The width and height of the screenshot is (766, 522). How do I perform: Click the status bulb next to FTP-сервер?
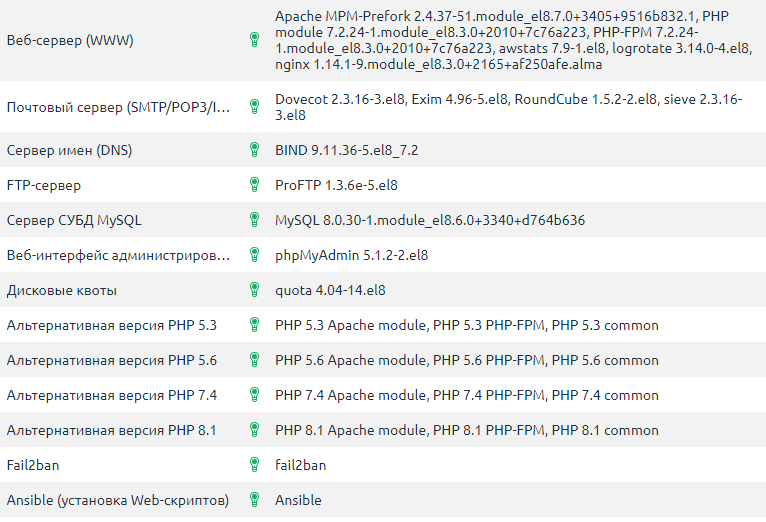[x=254, y=185]
